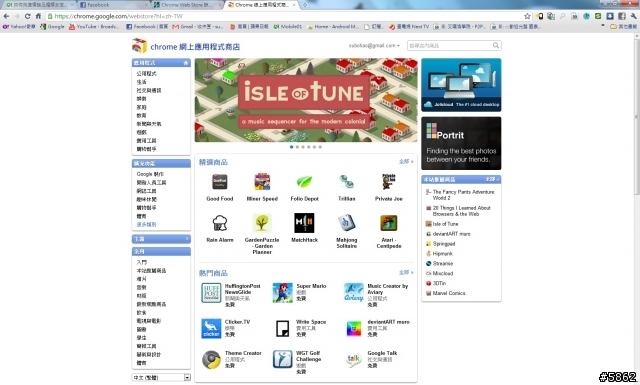Open the GardenPuzzle Garden Planner icon
The height and width of the screenshot is (385, 640).
(262, 223)
